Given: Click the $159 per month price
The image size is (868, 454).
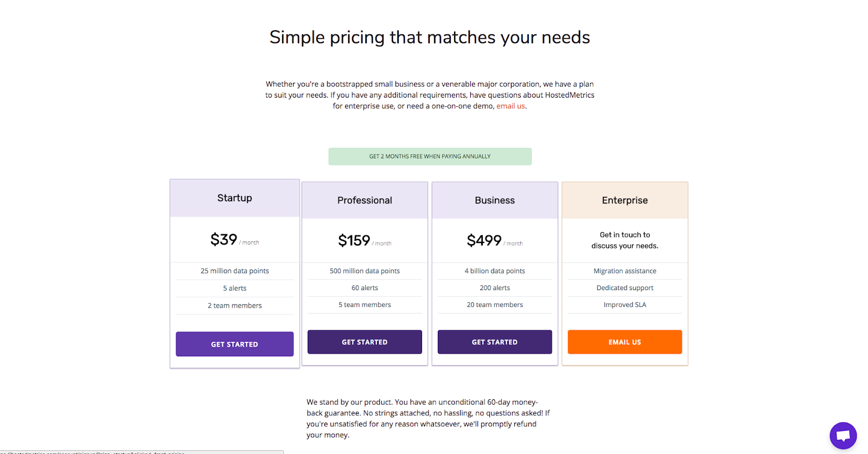Looking at the screenshot, I should [x=355, y=240].
